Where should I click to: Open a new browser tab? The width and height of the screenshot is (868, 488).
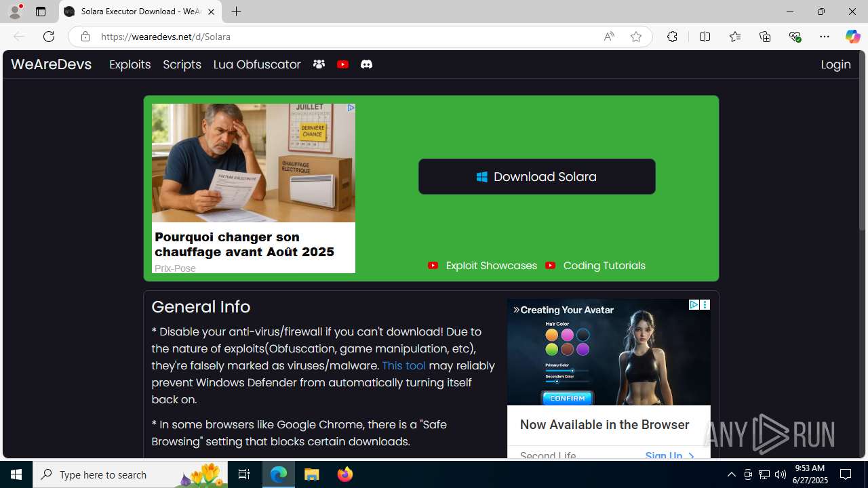pos(236,12)
